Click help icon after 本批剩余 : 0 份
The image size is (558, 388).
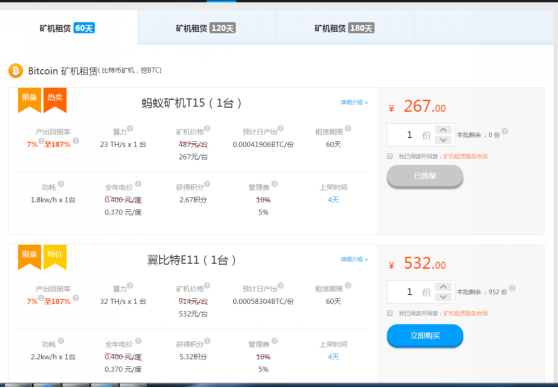click(x=505, y=131)
